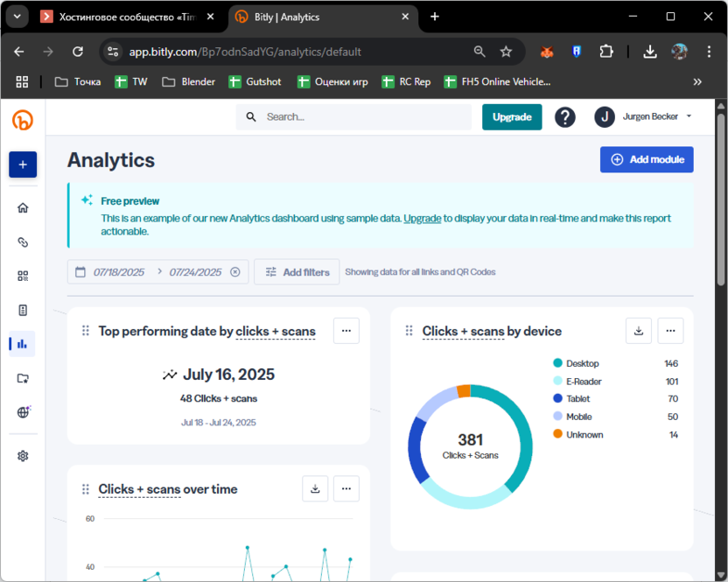Open the Links page from sidebar
The image size is (728, 582).
pos(23,242)
